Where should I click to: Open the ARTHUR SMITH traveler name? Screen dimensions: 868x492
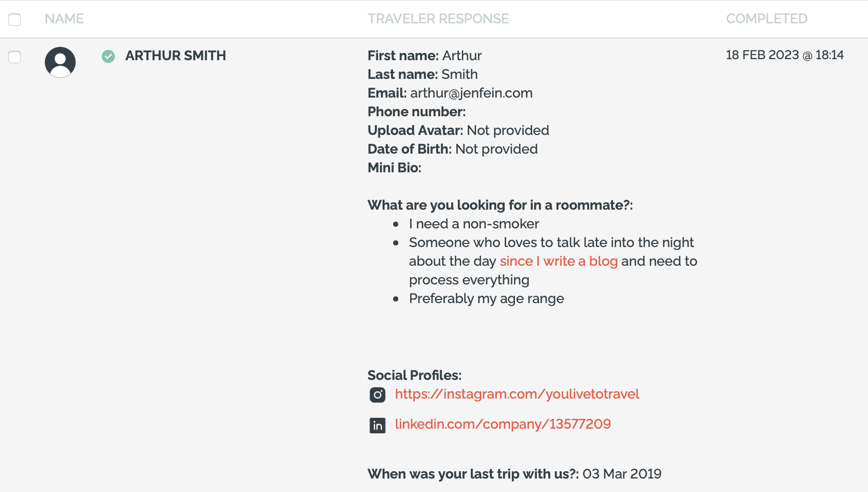coord(175,56)
